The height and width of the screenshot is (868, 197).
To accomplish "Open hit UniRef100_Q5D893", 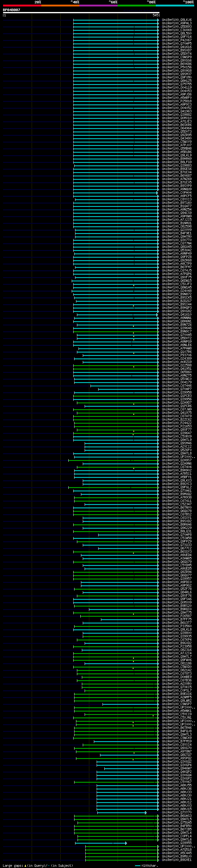I will tap(176, 26).
